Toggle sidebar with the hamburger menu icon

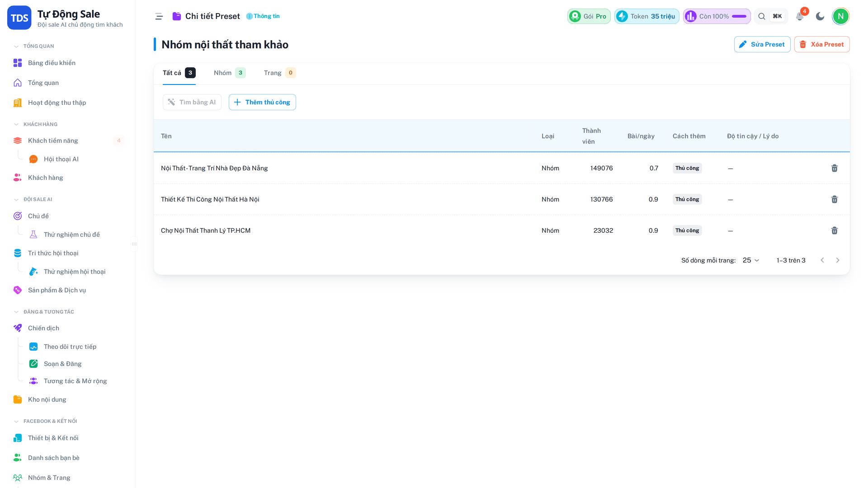pos(159,16)
